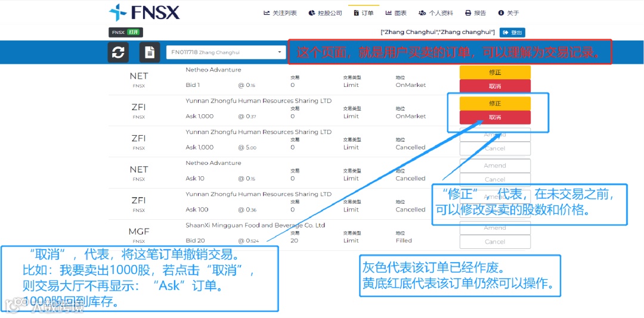Screen dimensions: 644x318
Task: Click the FNSX 打开 market status badge
Action: 126,32
